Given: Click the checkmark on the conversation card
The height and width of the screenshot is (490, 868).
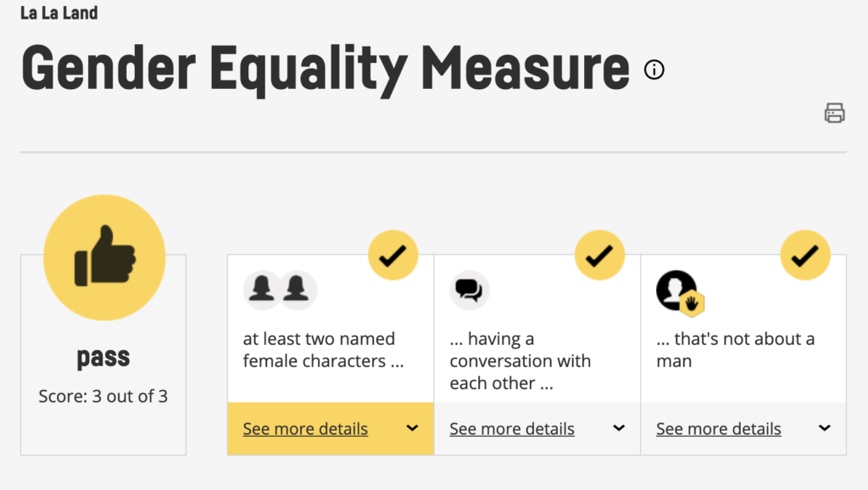Looking at the screenshot, I should point(599,255).
